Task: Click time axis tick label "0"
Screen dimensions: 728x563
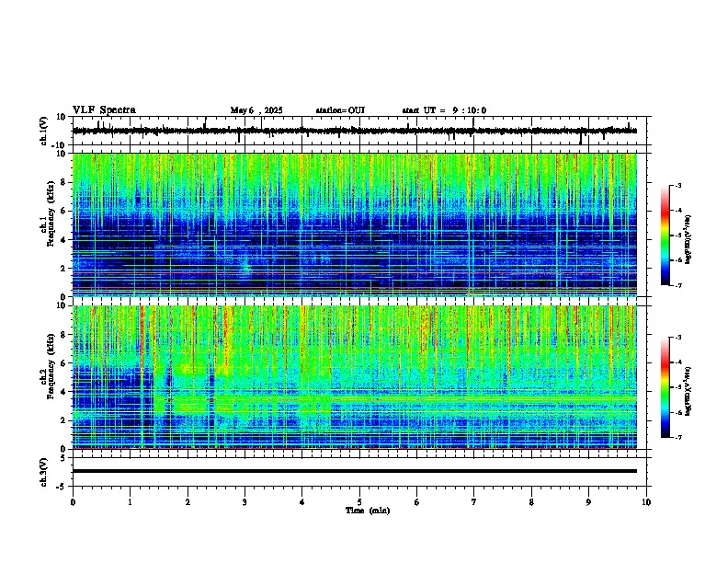Action: click(x=73, y=502)
